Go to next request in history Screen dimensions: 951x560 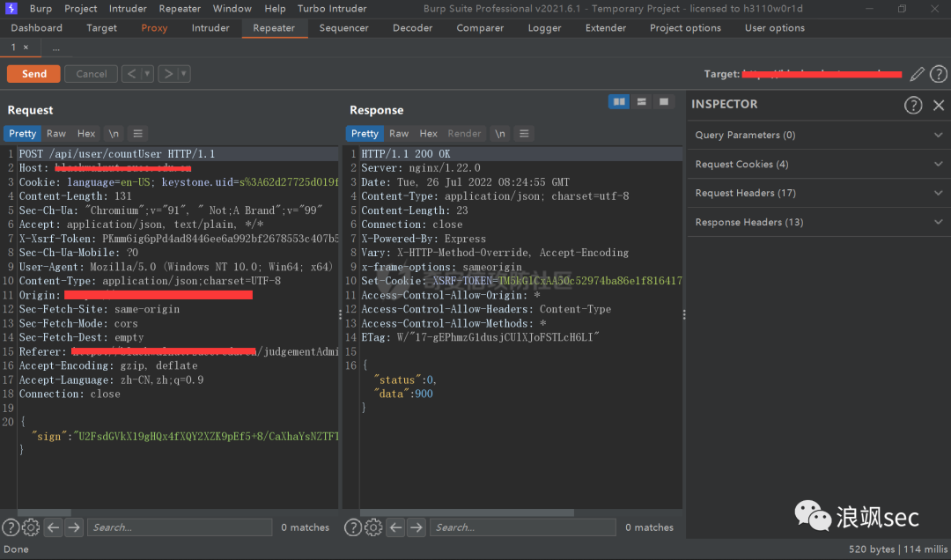[168, 74]
